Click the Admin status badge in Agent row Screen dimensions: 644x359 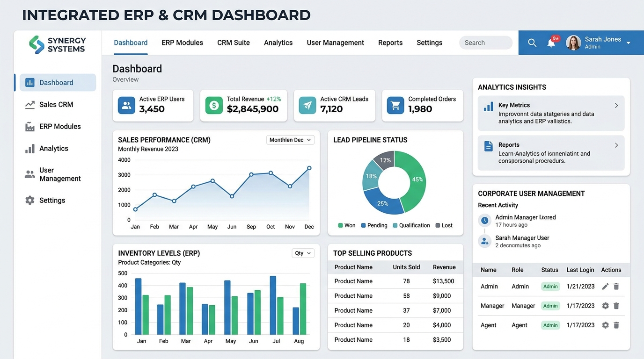pos(550,325)
